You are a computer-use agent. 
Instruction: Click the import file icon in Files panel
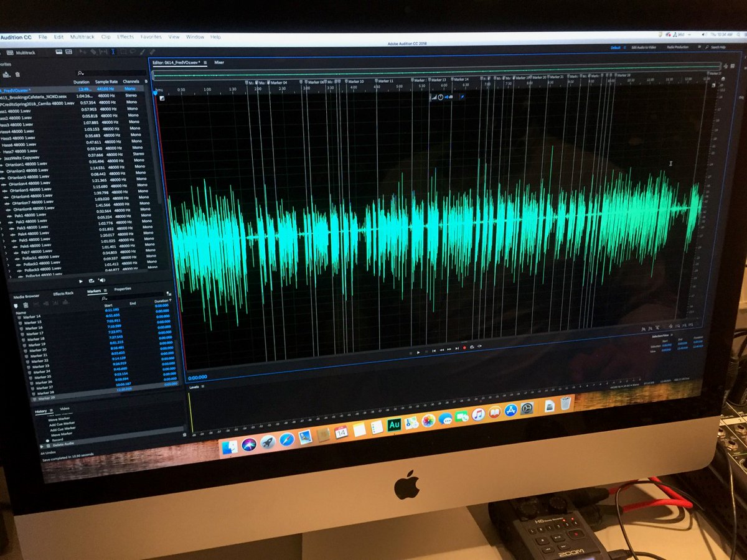point(6,75)
